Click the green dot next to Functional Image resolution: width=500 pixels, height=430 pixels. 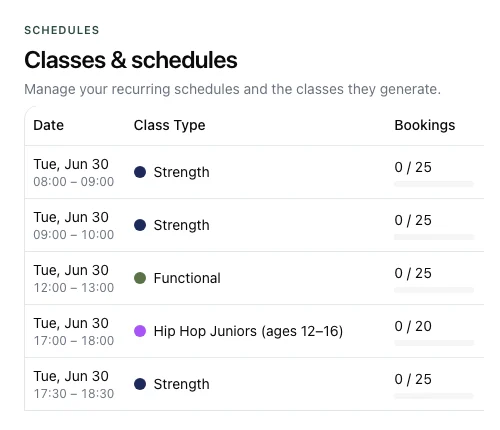point(140,278)
